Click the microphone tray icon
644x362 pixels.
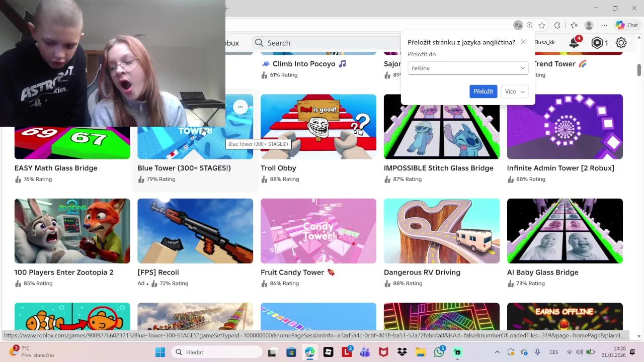[x=538, y=352]
